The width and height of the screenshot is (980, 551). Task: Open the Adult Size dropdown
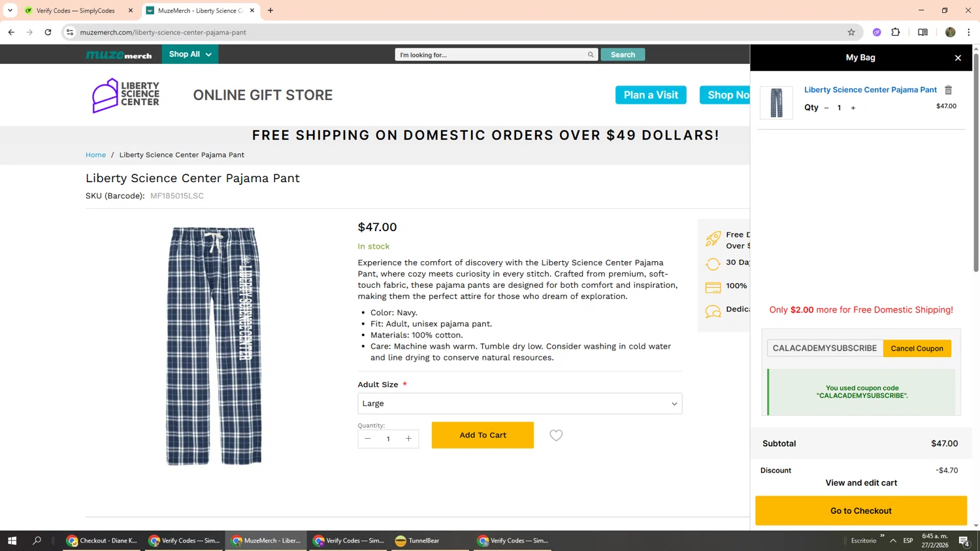[x=519, y=403]
